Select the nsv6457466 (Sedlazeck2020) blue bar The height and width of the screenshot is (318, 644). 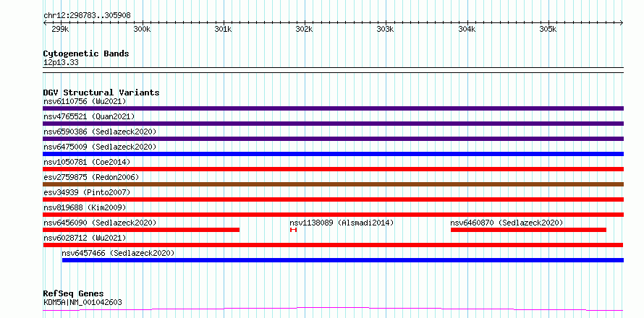point(343,260)
